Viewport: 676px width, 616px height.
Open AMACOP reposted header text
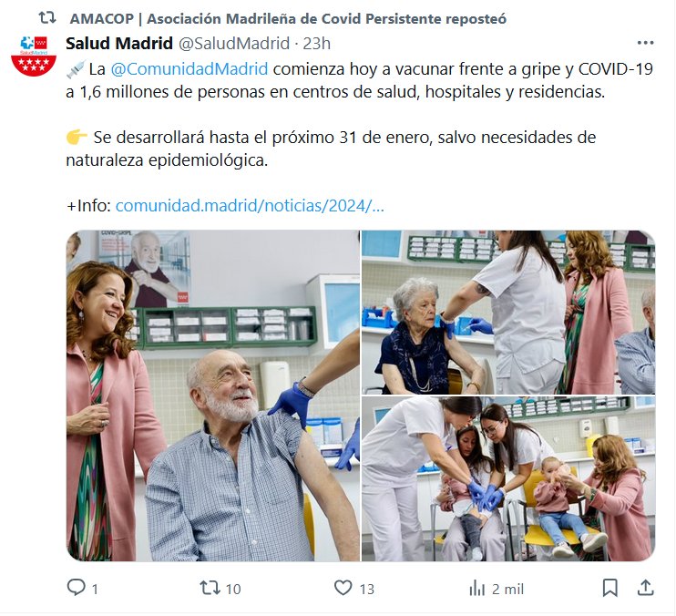tap(288, 18)
